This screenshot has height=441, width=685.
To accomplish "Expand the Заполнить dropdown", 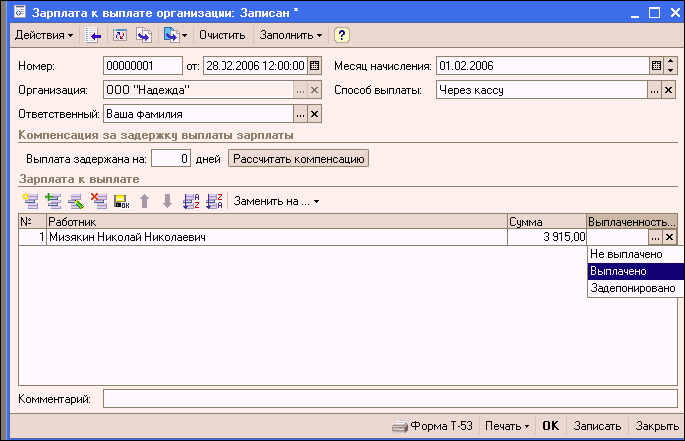I will click(291, 35).
